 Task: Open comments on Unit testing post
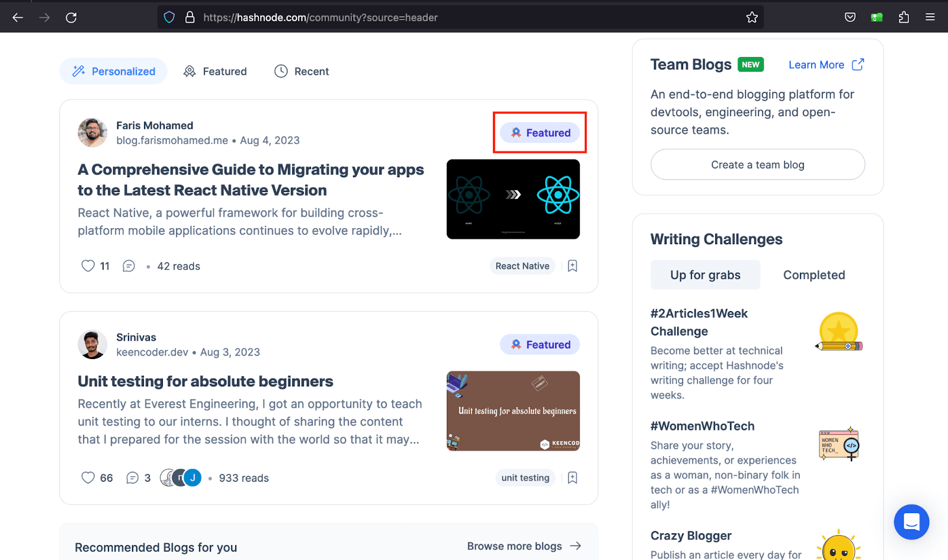133,478
